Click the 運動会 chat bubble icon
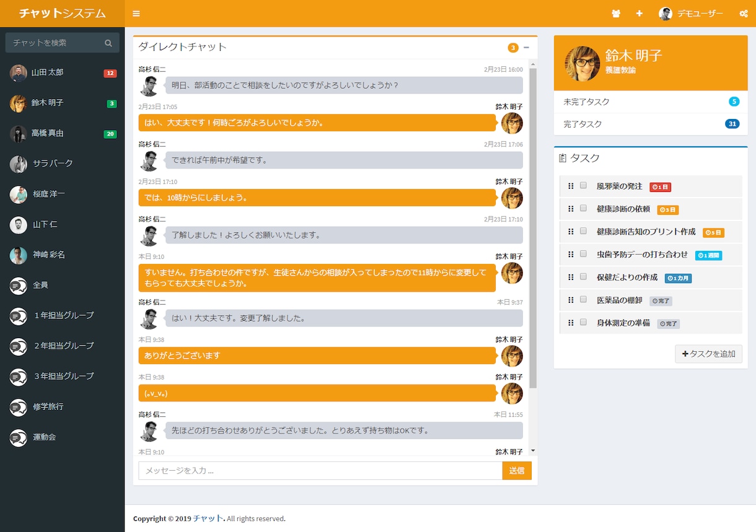This screenshot has height=532, width=756. coord(19,438)
